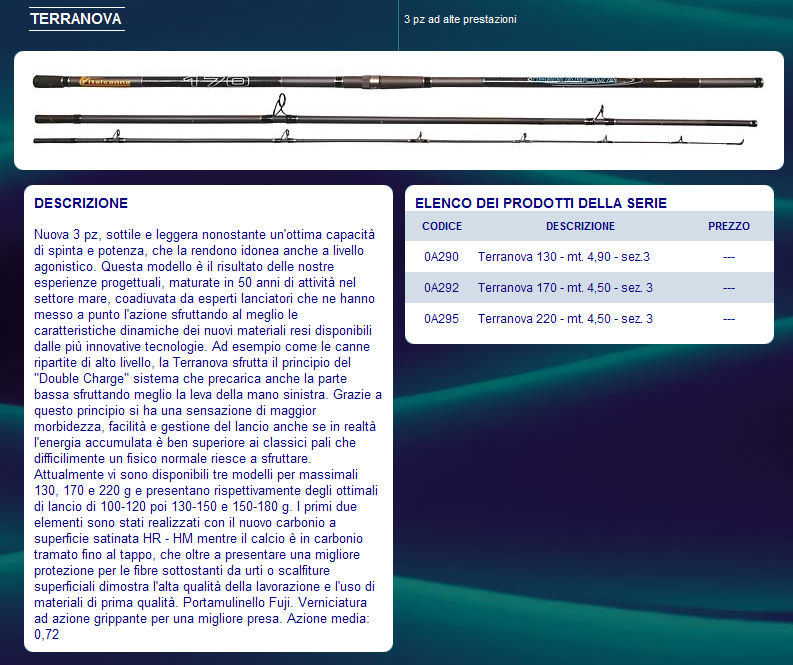793x665 pixels.
Task: Click the CODICE column header
Action: [442, 226]
